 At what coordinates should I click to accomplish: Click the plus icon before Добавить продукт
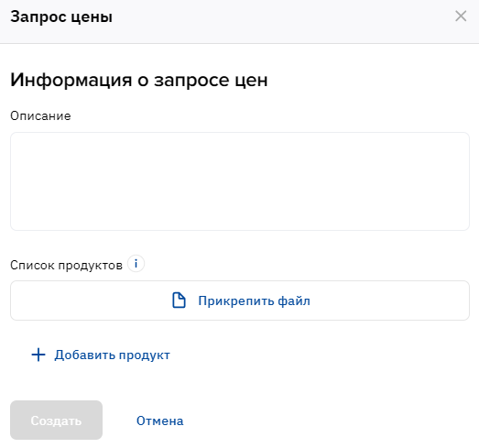click(38, 355)
